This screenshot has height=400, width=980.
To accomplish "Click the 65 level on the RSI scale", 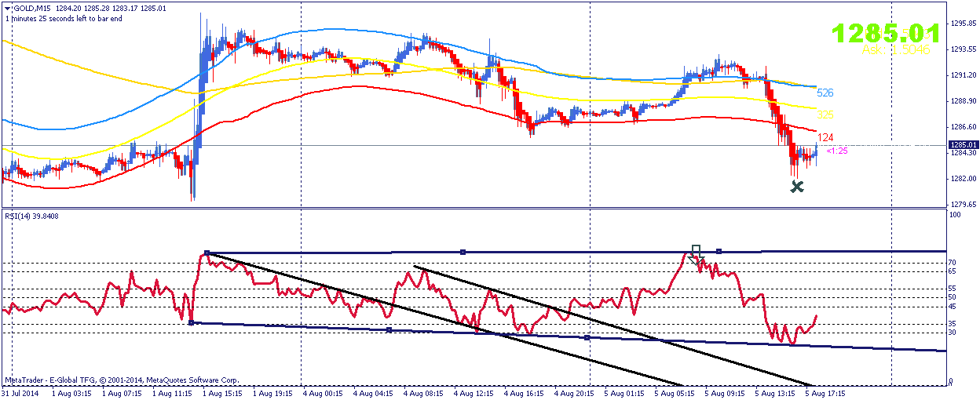I will [953, 271].
